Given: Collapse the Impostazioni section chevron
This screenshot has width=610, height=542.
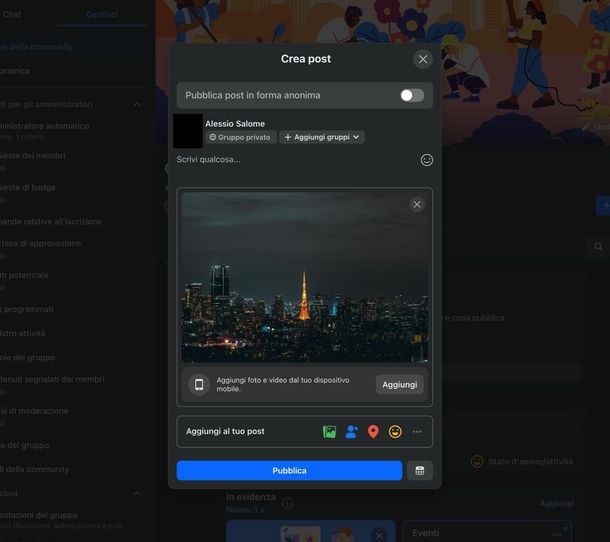Looking at the screenshot, I should 137,493.
